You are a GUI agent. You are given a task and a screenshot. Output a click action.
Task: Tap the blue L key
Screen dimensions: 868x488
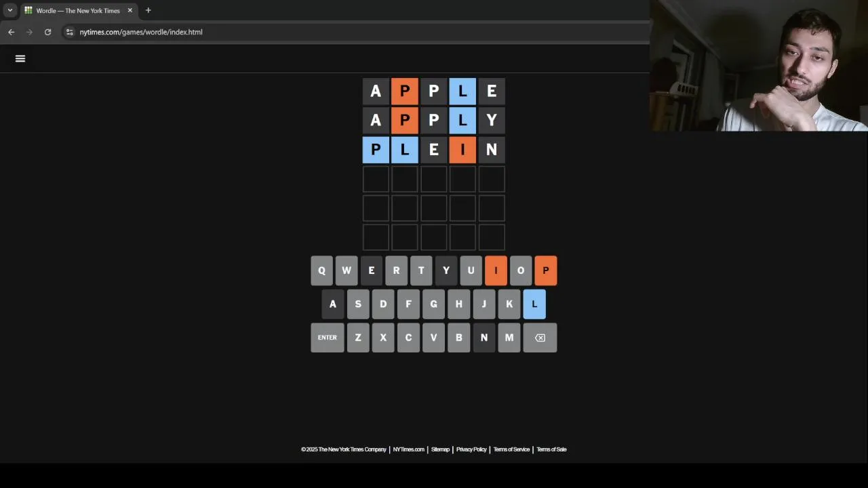[534, 304]
